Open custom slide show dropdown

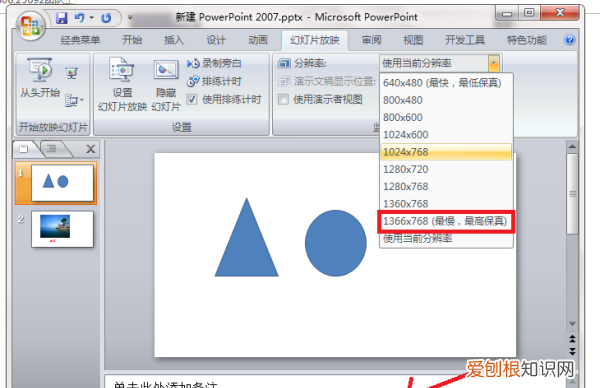pyautogui.click(x=74, y=100)
